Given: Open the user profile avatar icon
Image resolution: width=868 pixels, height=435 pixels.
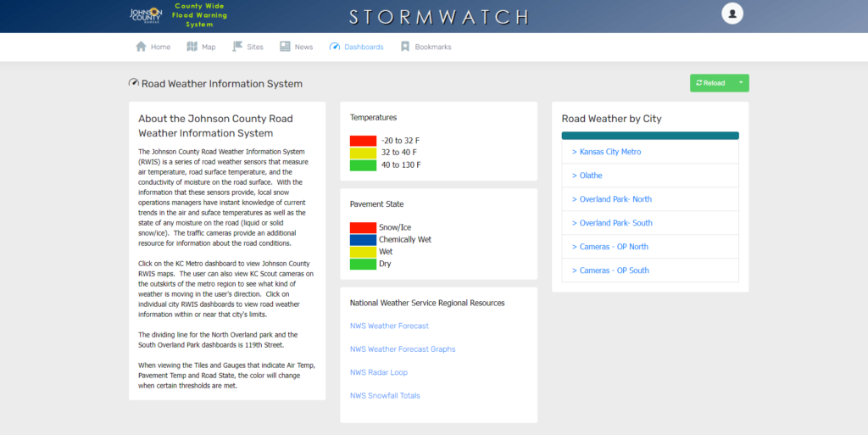Looking at the screenshot, I should (x=732, y=14).
